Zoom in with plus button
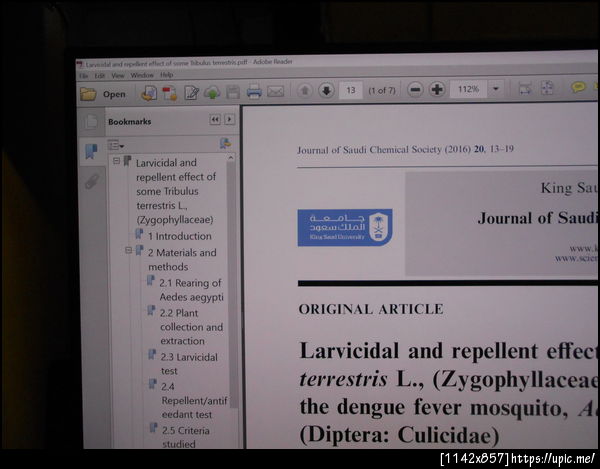 pos(437,89)
